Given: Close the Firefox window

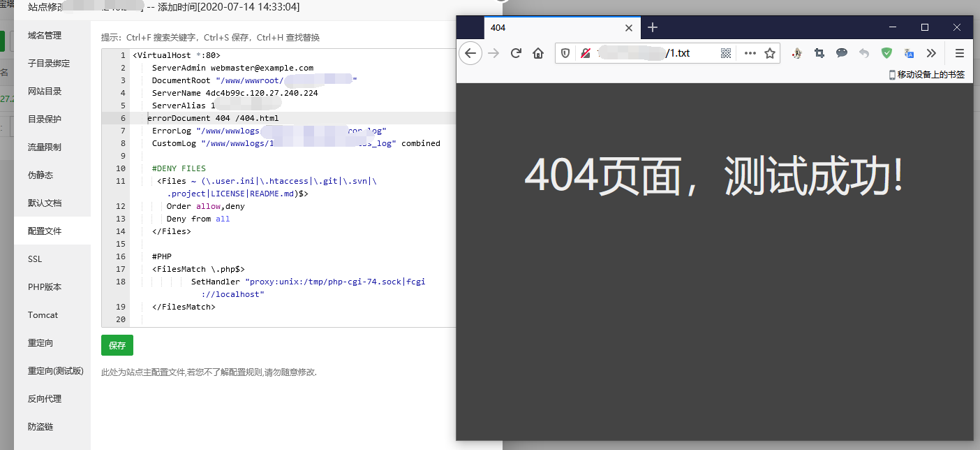Looking at the screenshot, I should click(957, 27).
